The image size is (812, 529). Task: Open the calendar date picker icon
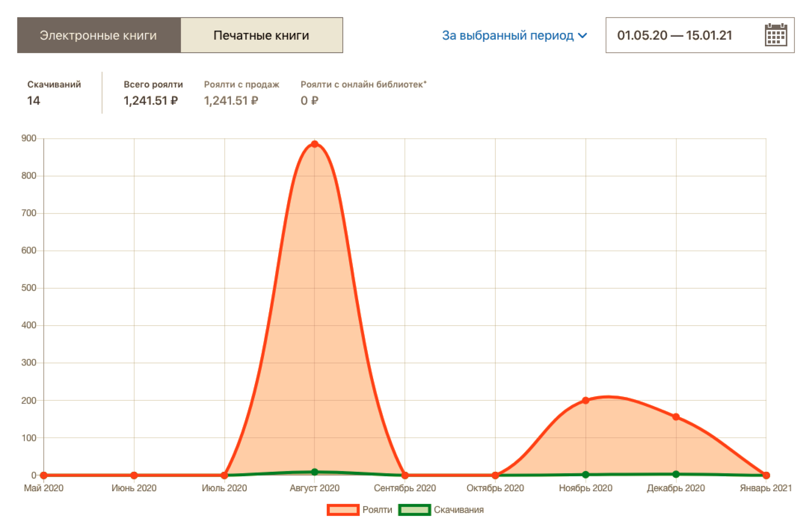point(775,35)
